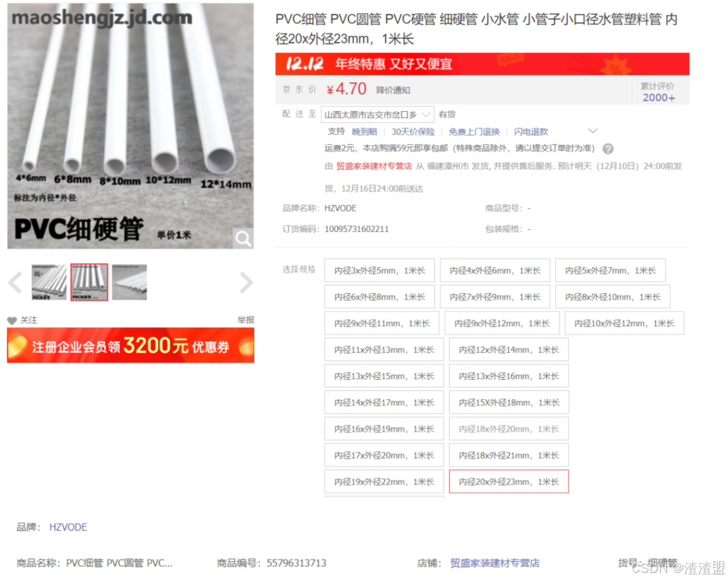Choose spec 内径9x外径11mm, 1米长

tap(381, 323)
